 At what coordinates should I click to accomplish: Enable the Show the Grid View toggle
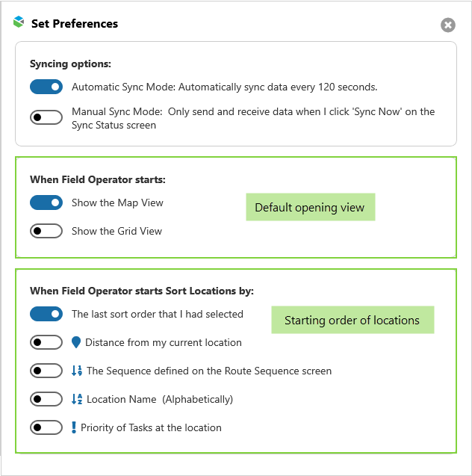[x=46, y=231]
